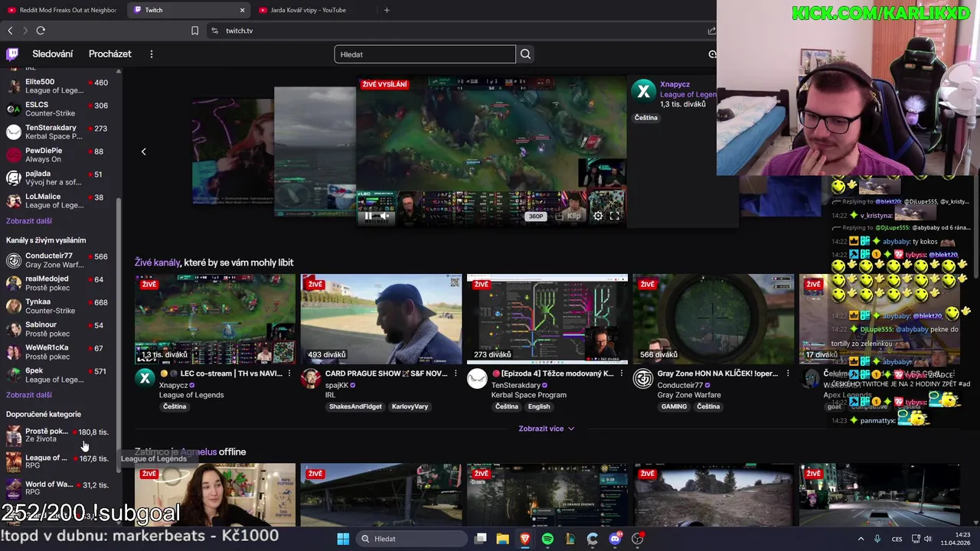Image resolution: width=980 pixels, height=551 pixels.
Task: Open CARD PRAGUE SHOW stream thumbnail
Action: [381, 319]
